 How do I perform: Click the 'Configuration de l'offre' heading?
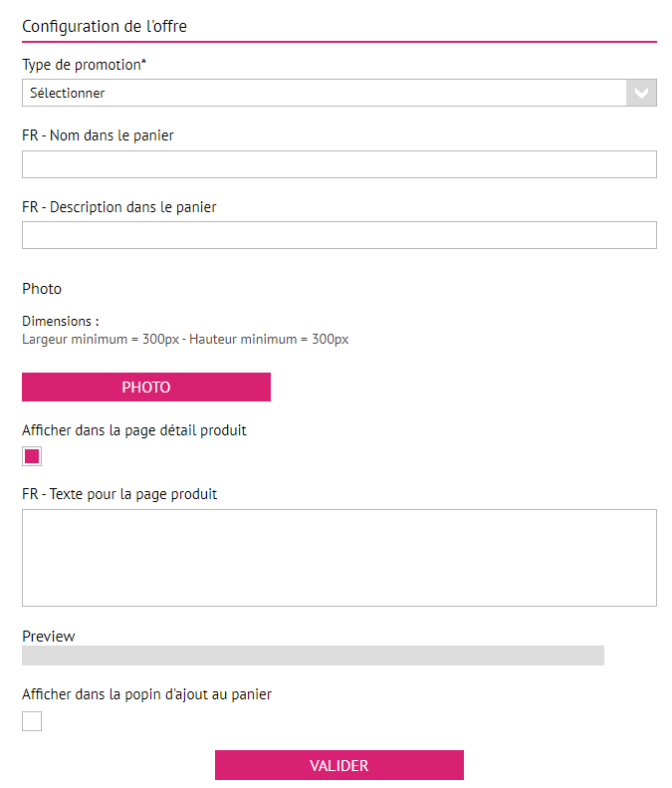pyautogui.click(x=105, y=27)
